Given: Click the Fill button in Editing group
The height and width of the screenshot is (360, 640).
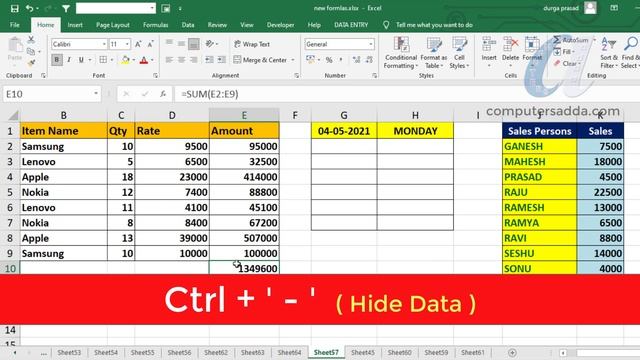Looking at the screenshot, I should pos(564,52).
